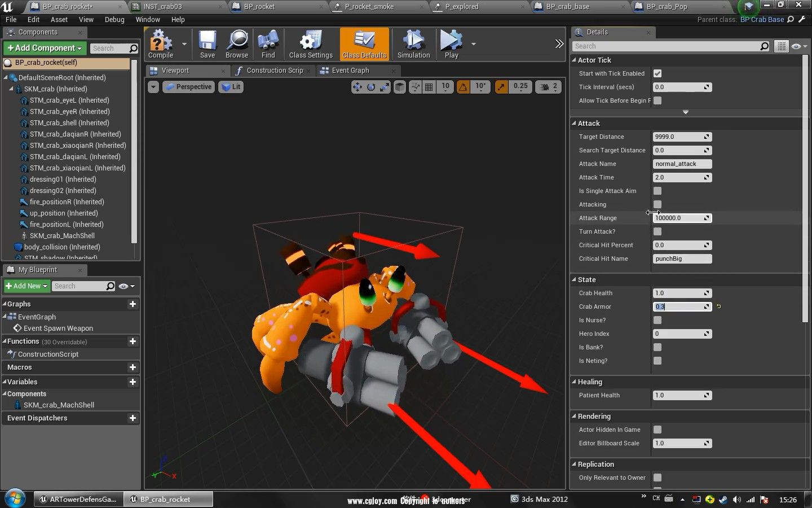Click the Details search field
Viewport: 812px width, 508px height.
[x=671, y=46]
